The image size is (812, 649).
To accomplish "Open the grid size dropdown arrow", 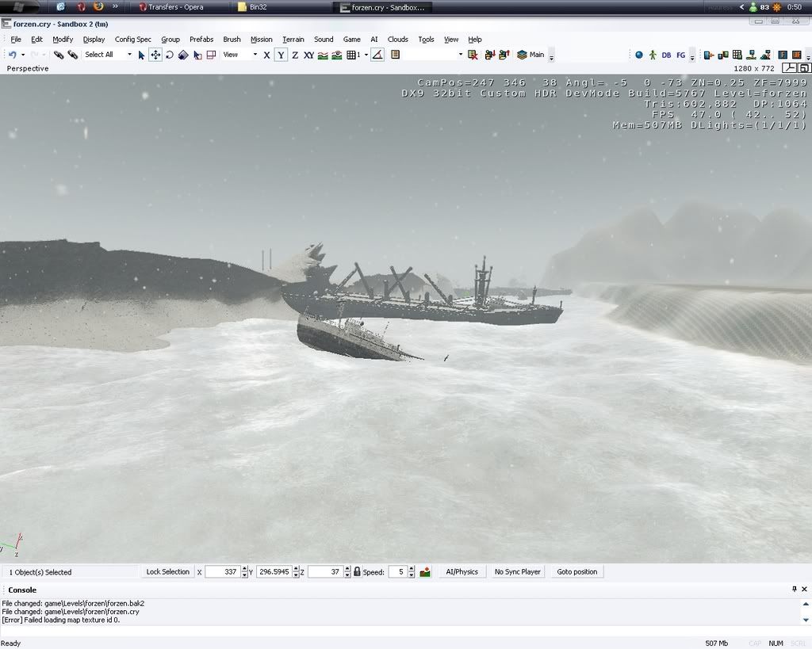I will pyautogui.click(x=366, y=55).
